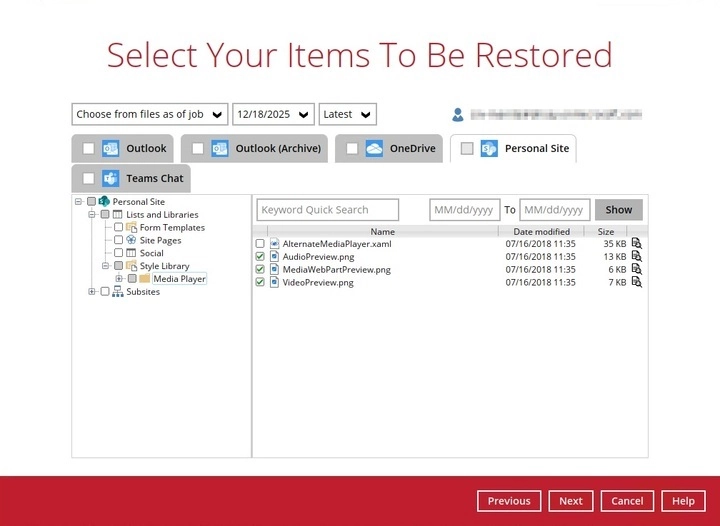Click the user account avatar icon

click(x=458, y=114)
